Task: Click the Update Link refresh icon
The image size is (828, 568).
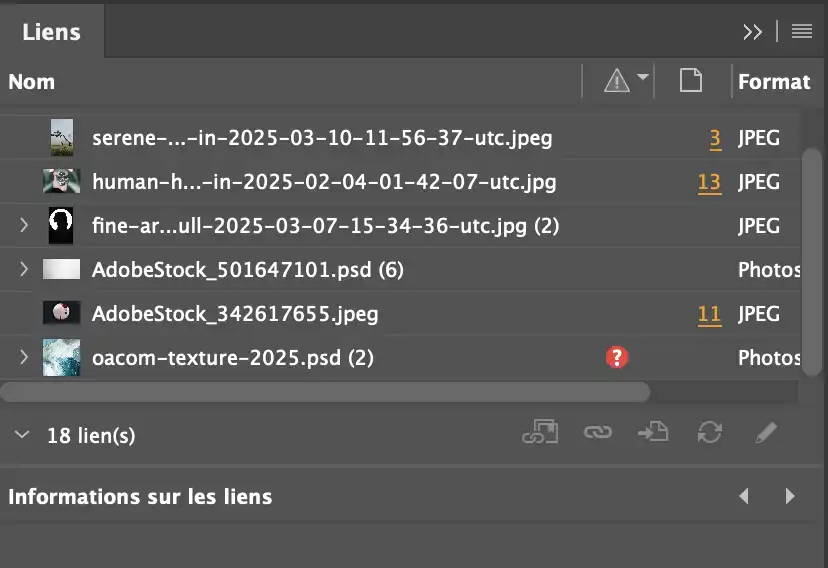Action: 709,433
